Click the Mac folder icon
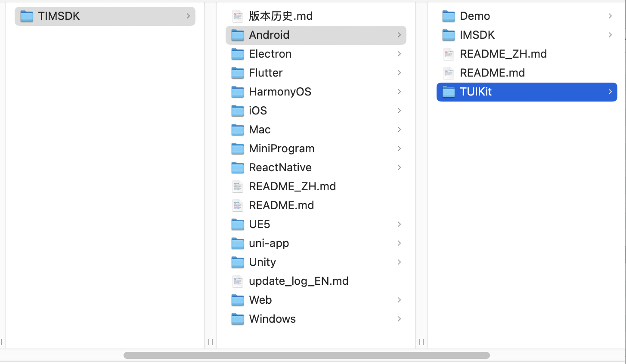This screenshot has width=626, height=364. tap(238, 130)
